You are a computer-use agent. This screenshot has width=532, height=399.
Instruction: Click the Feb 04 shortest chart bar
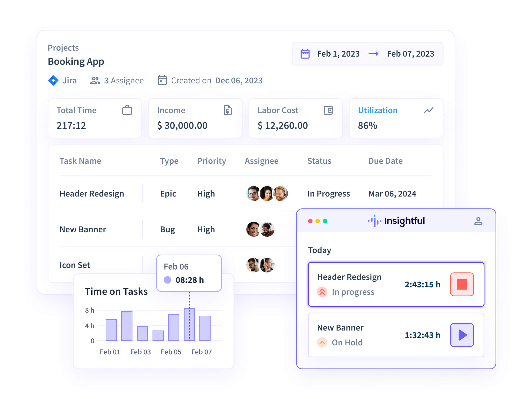158,336
